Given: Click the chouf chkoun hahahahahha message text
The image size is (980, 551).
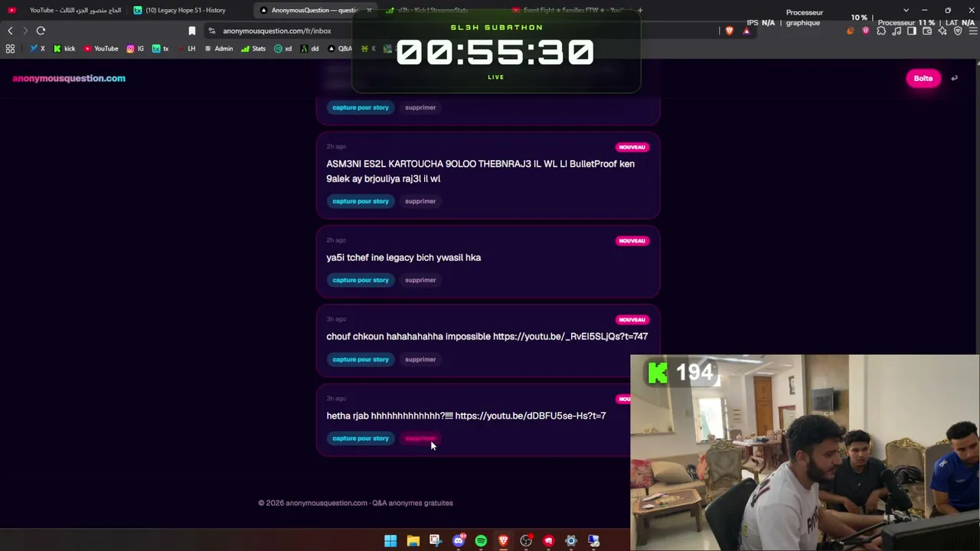Looking at the screenshot, I should [487, 337].
